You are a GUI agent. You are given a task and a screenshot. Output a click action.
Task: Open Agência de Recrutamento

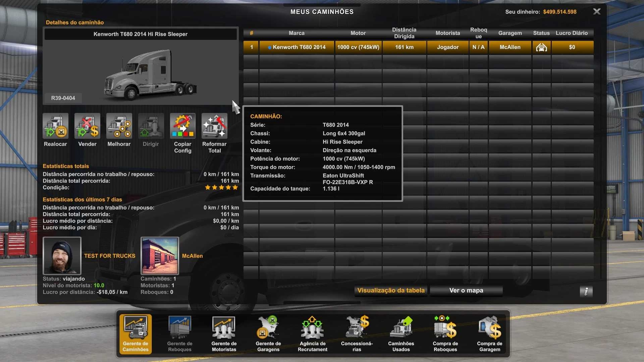coord(312,333)
